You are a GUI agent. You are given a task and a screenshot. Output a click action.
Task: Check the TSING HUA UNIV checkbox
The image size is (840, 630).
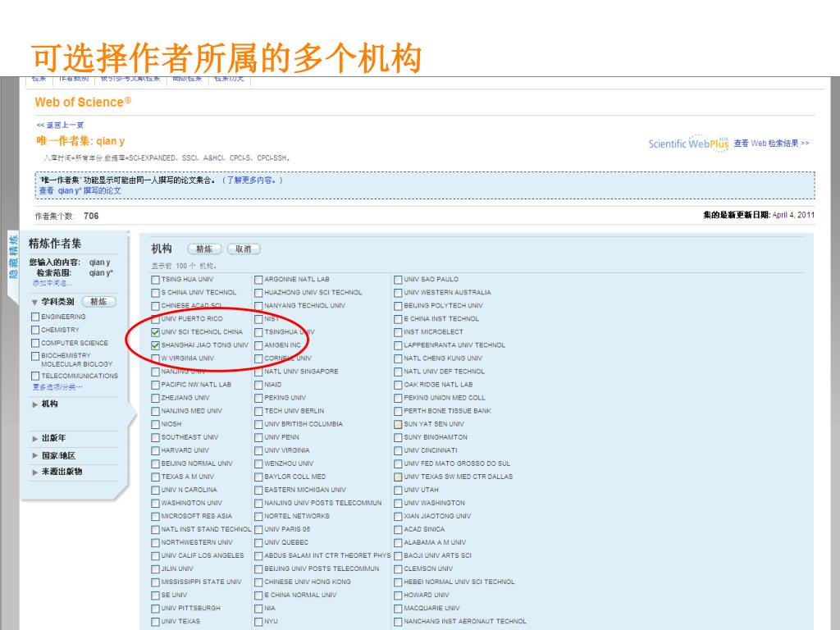tap(155, 280)
